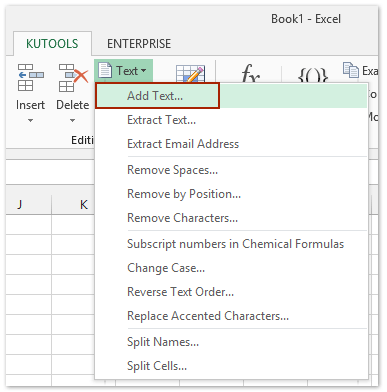The image size is (387, 392).
Task: Select Remove Characters... entry
Action: coord(231,218)
